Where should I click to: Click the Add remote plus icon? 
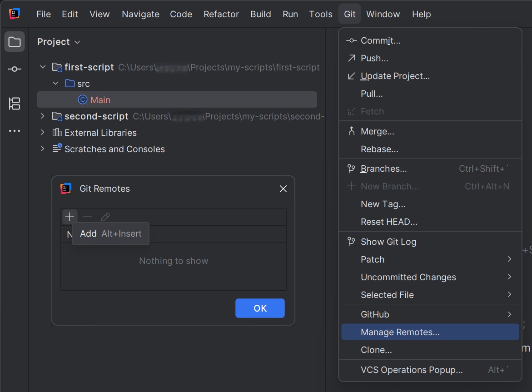coord(70,217)
